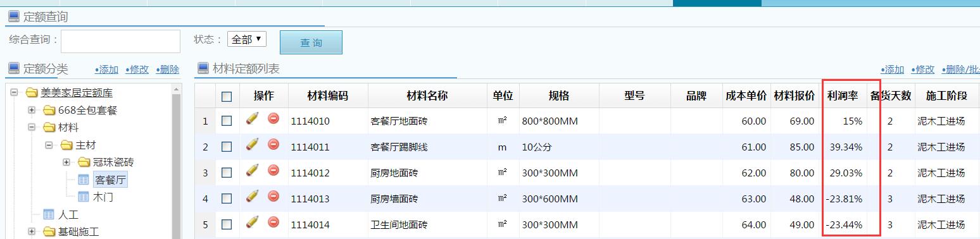Screen dimensions: 980x239
Task: Collapse the 主材 tree node
Action: pyautogui.click(x=49, y=145)
